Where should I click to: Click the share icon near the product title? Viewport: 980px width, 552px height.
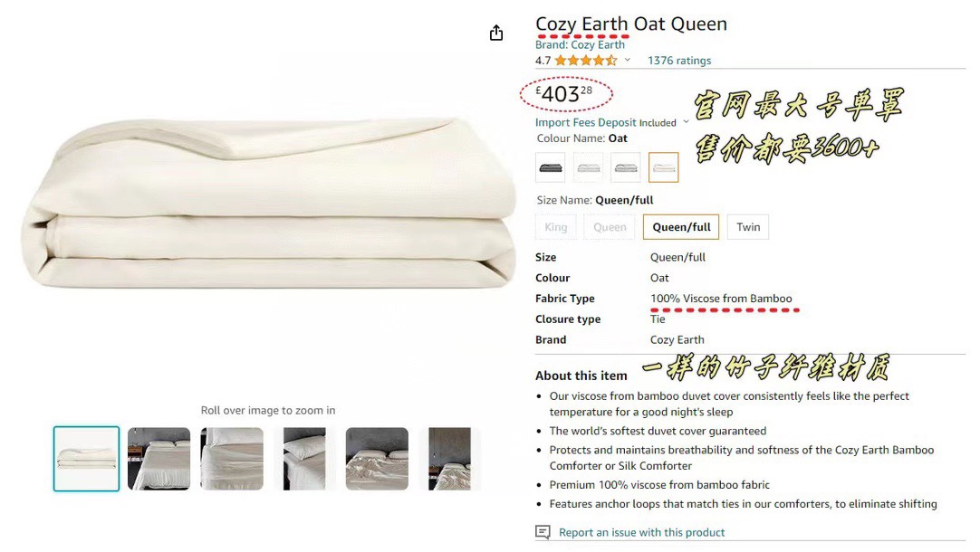click(x=495, y=31)
